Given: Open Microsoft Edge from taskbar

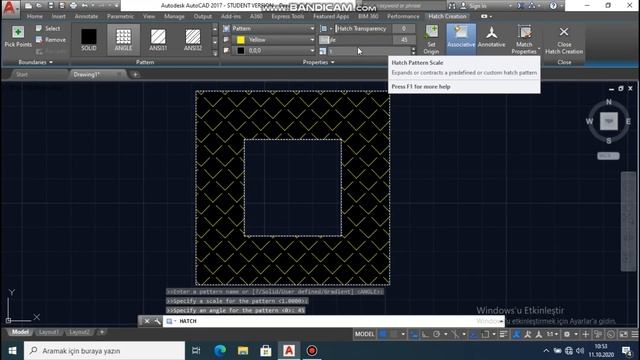Looking at the screenshot, I should pyautogui.click(x=220, y=351).
